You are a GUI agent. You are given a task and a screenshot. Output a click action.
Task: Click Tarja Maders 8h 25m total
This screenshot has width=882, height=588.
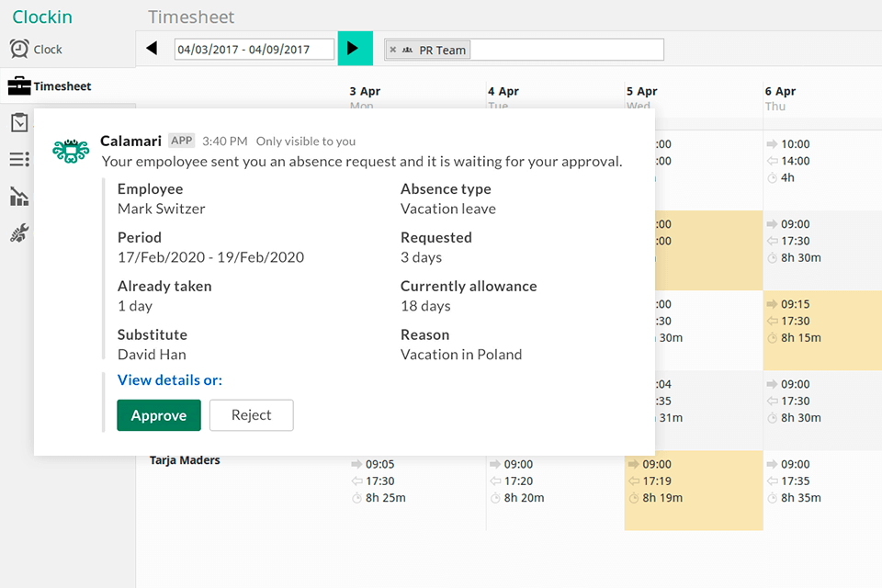click(385, 498)
